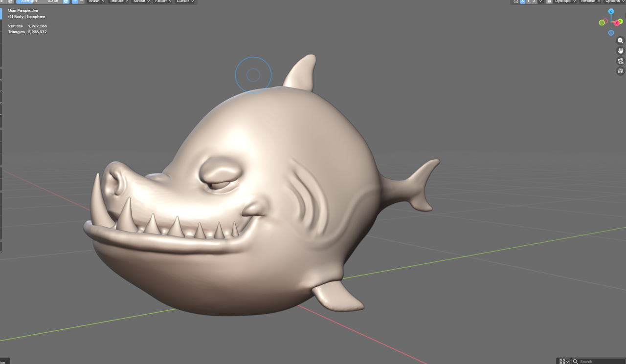Screen dimensions: 626x364
Task: Expand the Remesh dropdown
Action: [589, 1]
